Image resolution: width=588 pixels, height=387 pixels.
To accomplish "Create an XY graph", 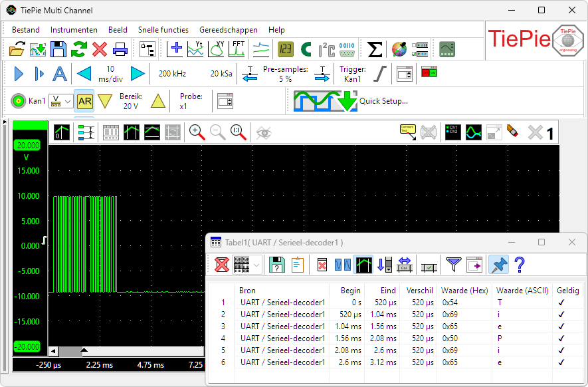I will pyautogui.click(x=216, y=49).
